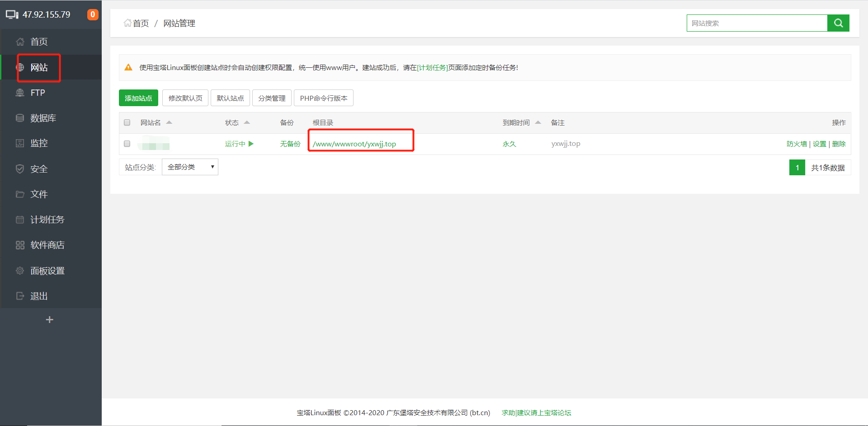This screenshot has width=868, height=426.
Task: Sort by 状态 column arrow
Action: pyautogui.click(x=247, y=122)
